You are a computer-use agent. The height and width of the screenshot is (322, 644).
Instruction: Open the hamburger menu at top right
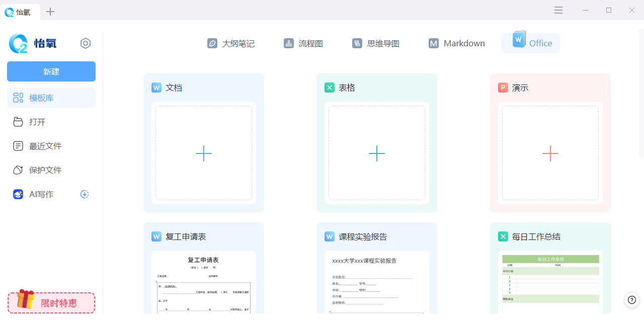[x=558, y=10]
